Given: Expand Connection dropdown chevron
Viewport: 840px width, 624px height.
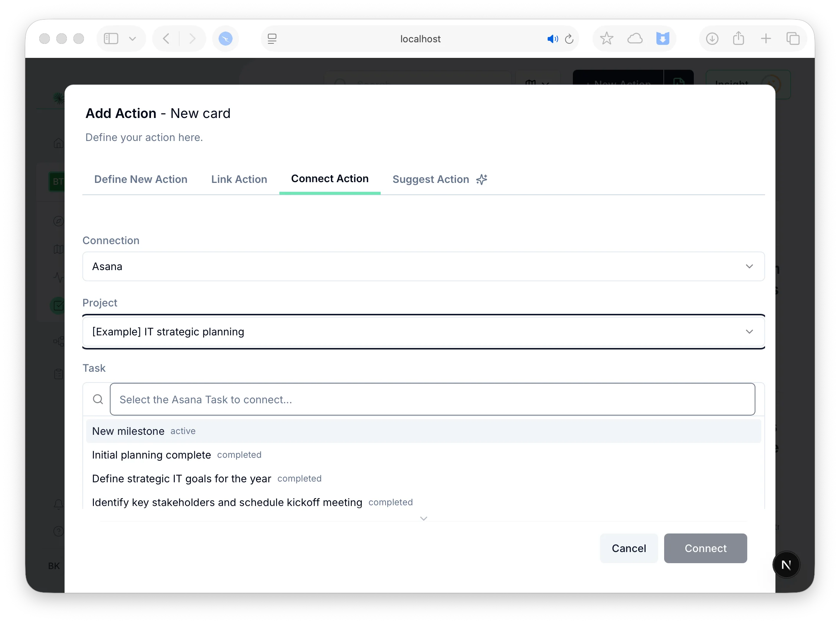Looking at the screenshot, I should click(x=749, y=266).
